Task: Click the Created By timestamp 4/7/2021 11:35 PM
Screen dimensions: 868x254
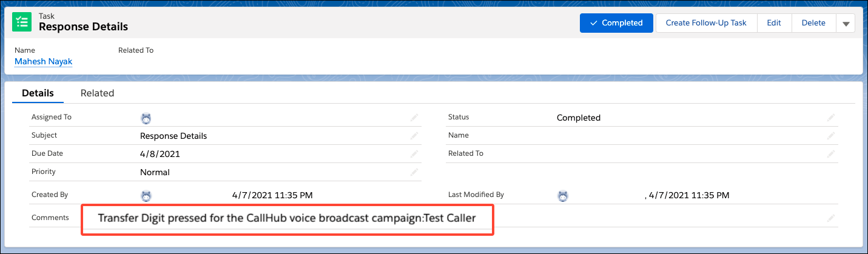Action: point(272,195)
